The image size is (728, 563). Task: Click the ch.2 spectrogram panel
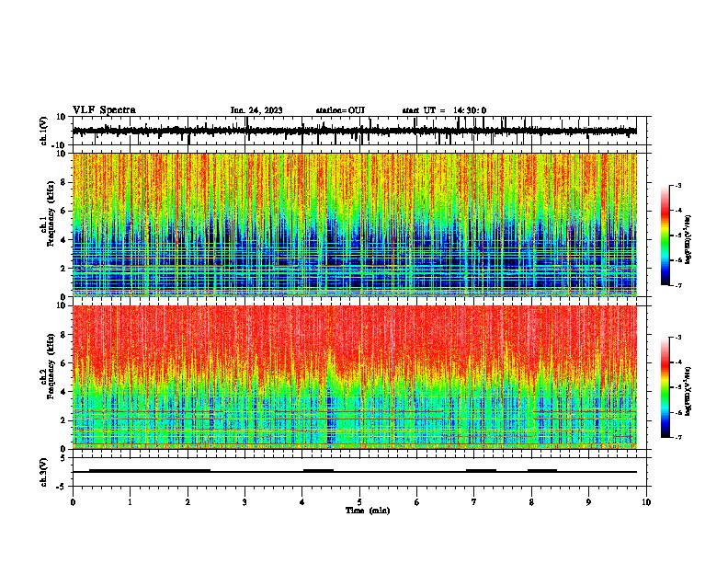coord(354,377)
